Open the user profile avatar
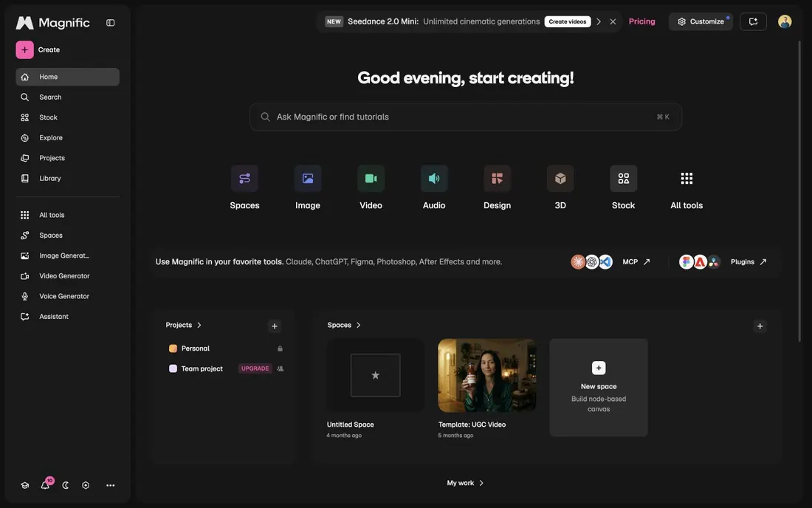Image resolution: width=812 pixels, height=508 pixels. click(785, 21)
